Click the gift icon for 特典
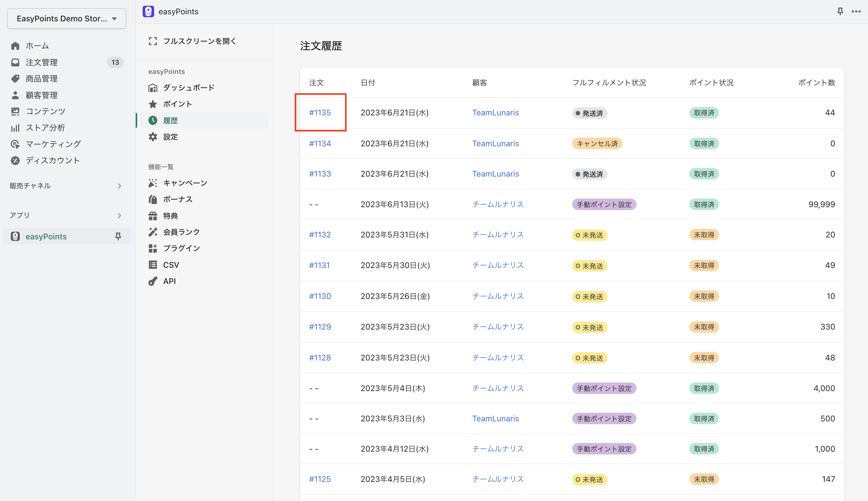This screenshot has height=501, width=868. click(x=153, y=216)
